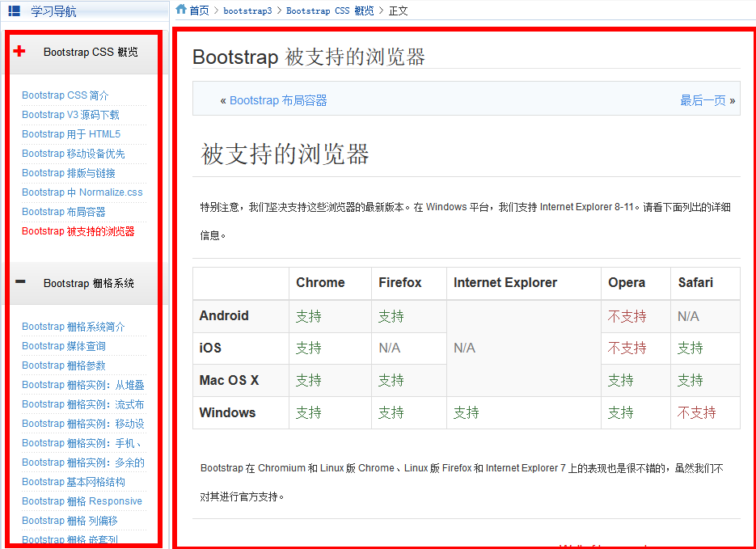Open Bootstrap 用于 HTML5 sidebar item
The height and width of the screenshot is (549, 756).
point(71,134)
